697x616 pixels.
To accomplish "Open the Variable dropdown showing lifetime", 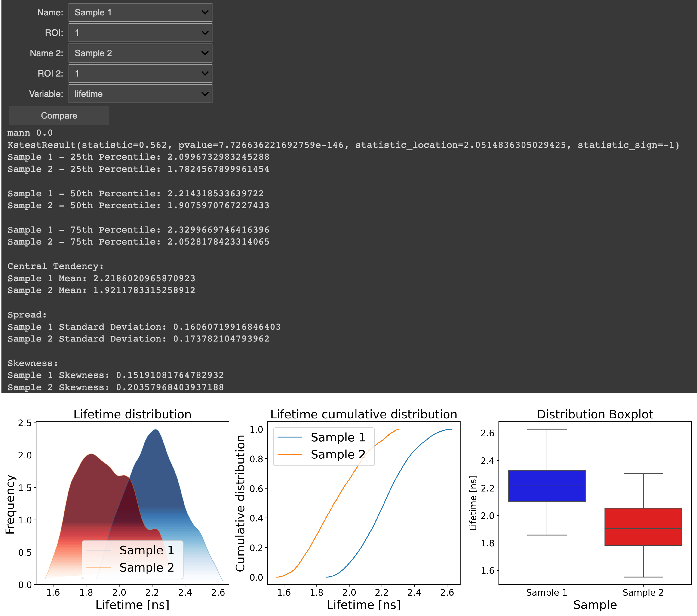I will pyautogui.click(x=140, y=94).
